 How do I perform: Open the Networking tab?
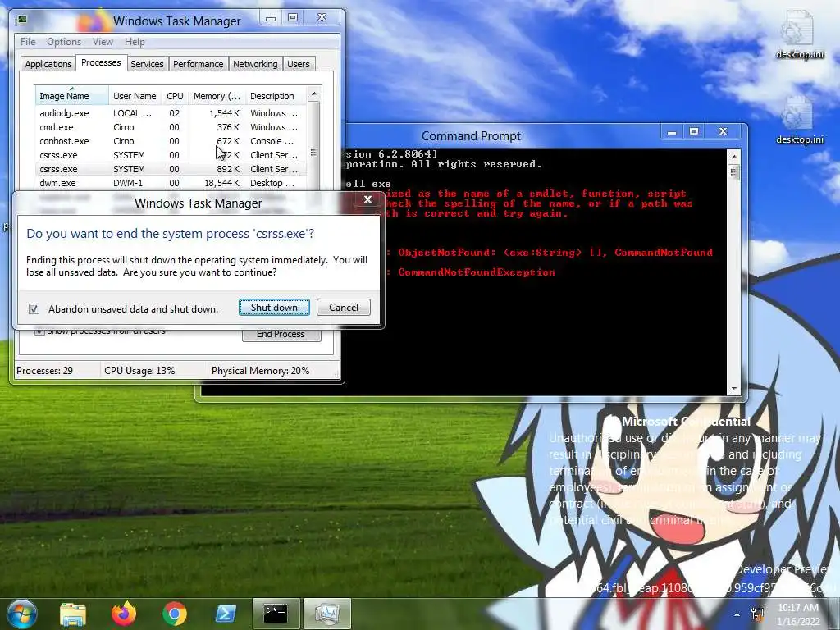(255, 64)
